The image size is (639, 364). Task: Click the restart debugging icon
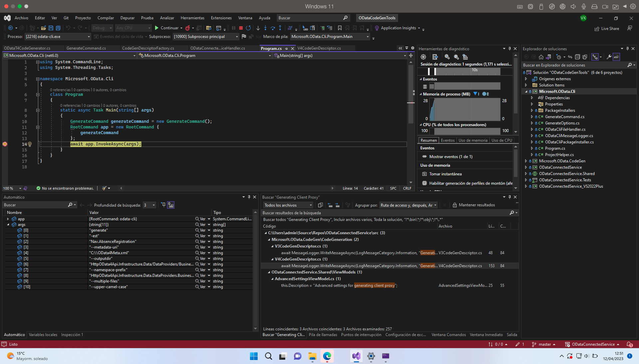(248, 28)
